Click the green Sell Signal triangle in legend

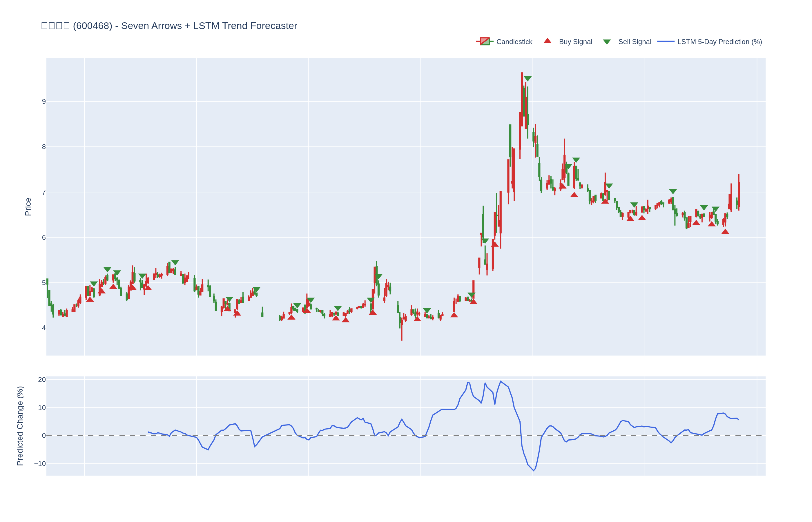click(x=607, y=42)
